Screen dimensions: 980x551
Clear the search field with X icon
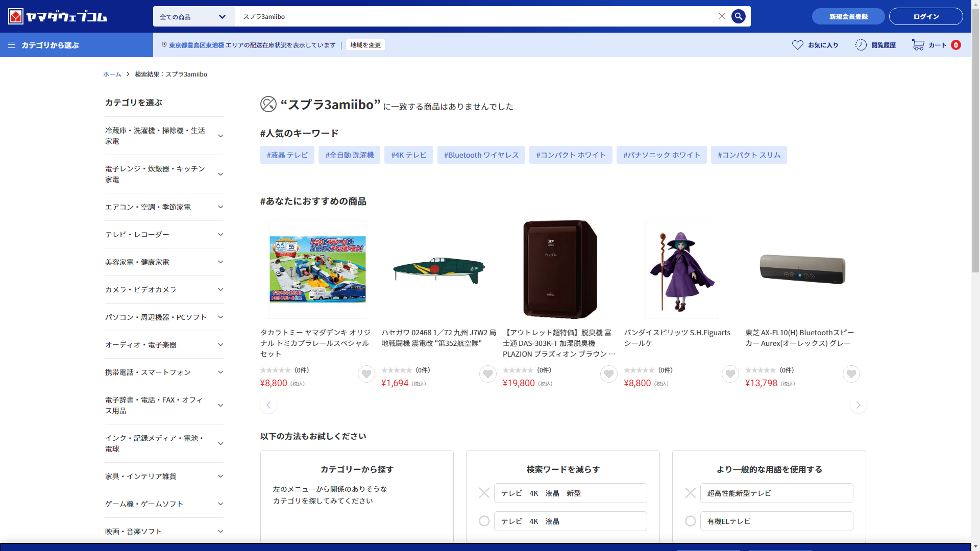tap(722, 16)
